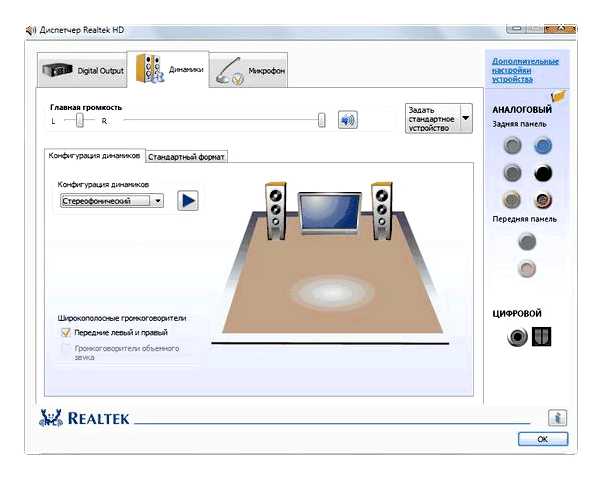This screenshot has width=602, height=479.
Task: Click the pink front panel jack
Action: (x=528, y=268)
